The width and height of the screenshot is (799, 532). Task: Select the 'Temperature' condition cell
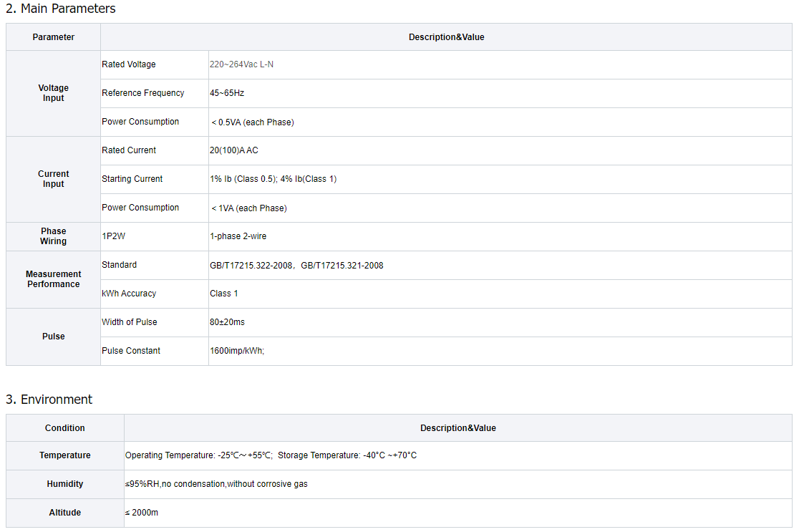65,455
